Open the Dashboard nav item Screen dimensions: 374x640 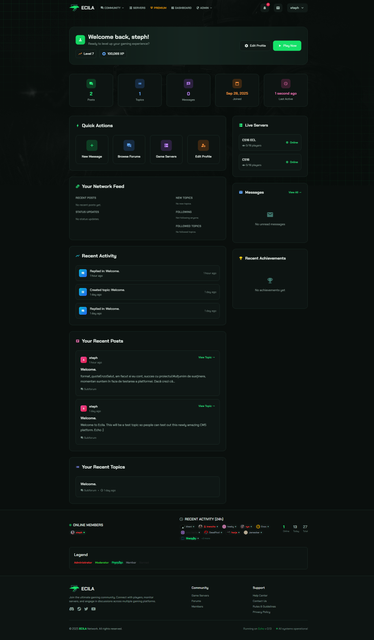[x=181, y=8]
